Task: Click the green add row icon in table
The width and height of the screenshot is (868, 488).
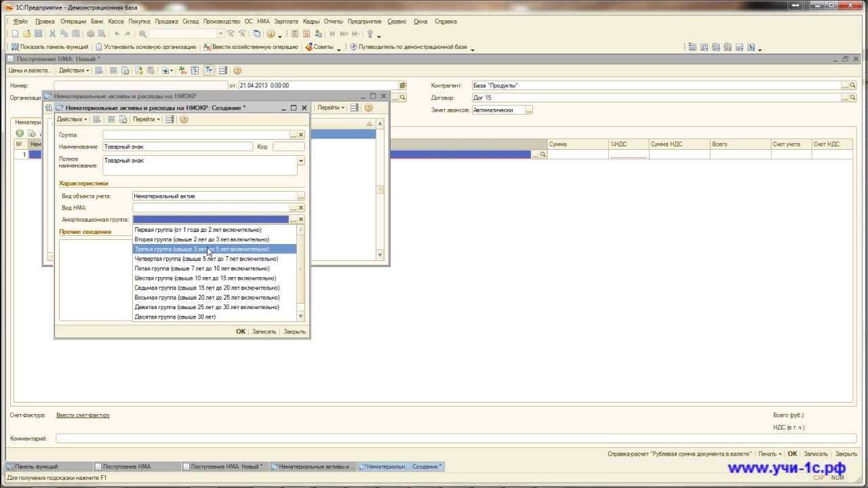Action: coord(20,134)
